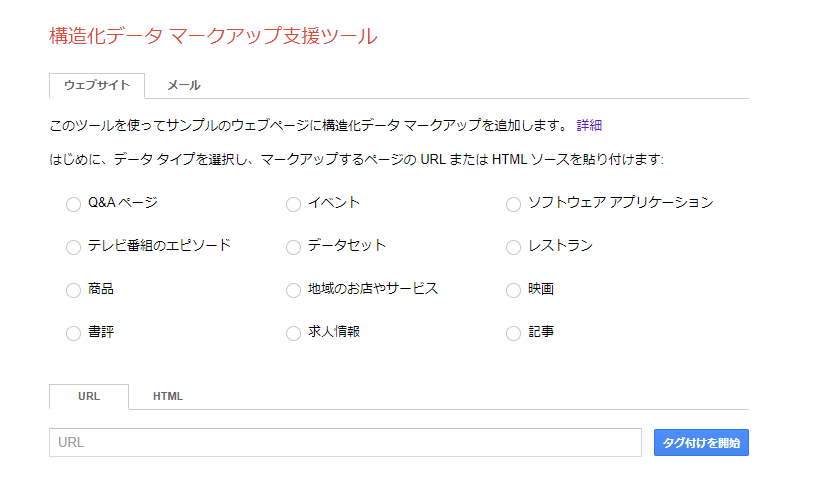Choose 地域のお店やサービス option
Image resolution: width=835 pixels, height=487 pixels.
(x=293, y=290)
